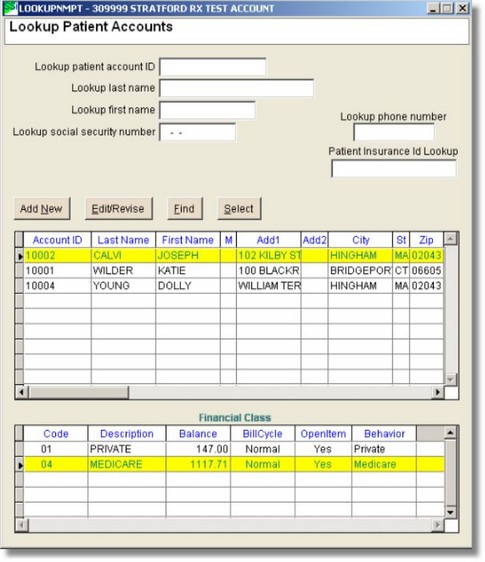Image resolution: width=485 pixels, height=562 pixels.
Task: Click accounts grid right scroll arrow
Action: coord(437,392)
